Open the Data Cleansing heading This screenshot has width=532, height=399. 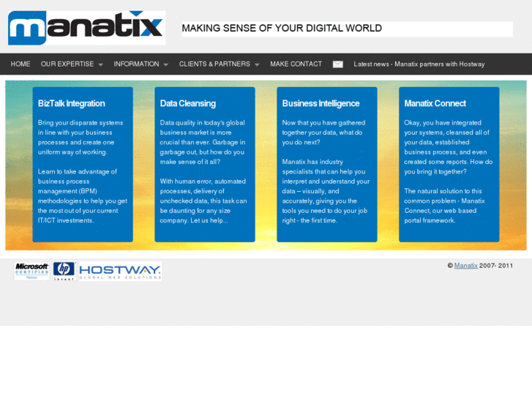(187, 103)
